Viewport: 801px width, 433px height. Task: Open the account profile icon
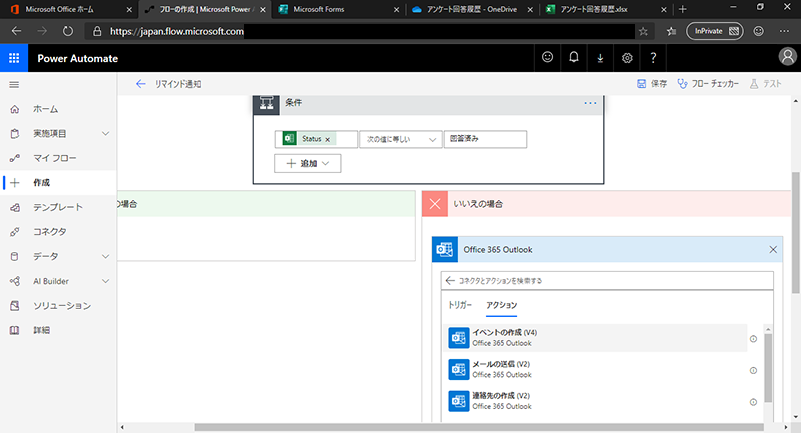pos(786,58)
